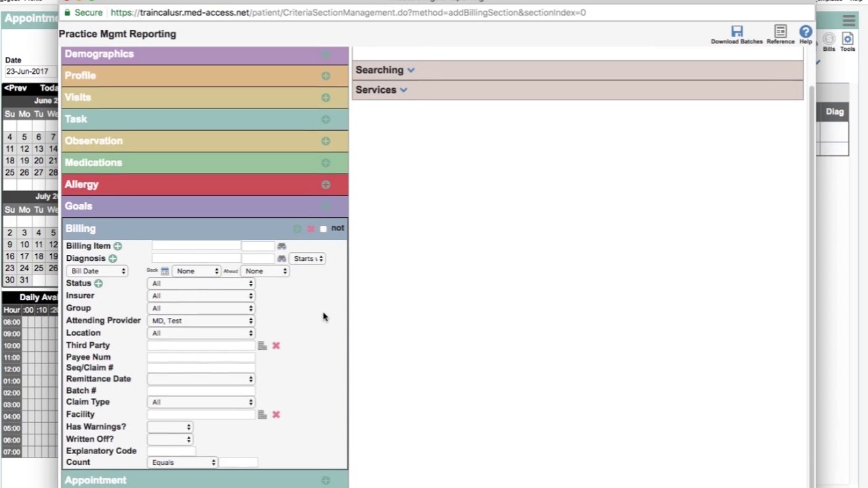868x488 pixels.
Task: Toggle the Billing 'not' checkbox
Action: point(323,229)
